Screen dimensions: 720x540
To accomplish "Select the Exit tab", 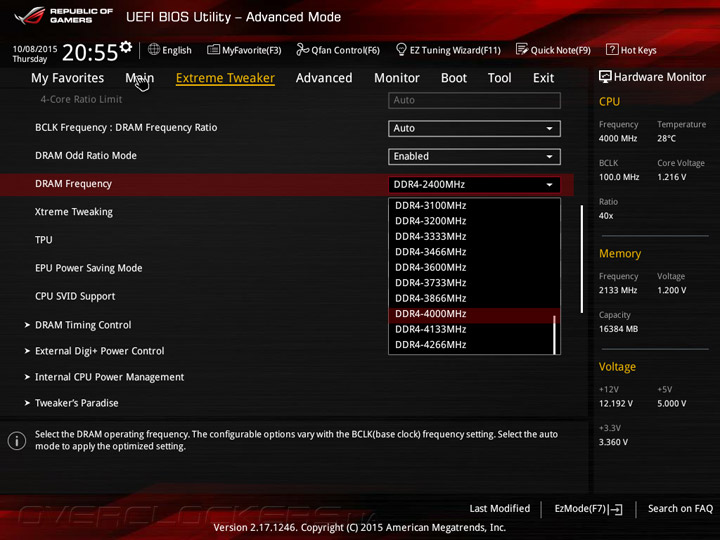I will coord(543,78).
